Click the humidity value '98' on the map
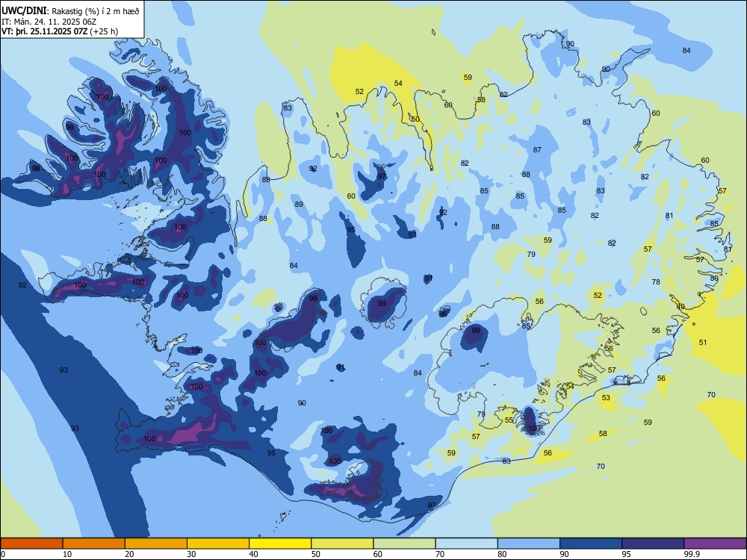This screenshot has width=747, height=560. coord(36,168)
